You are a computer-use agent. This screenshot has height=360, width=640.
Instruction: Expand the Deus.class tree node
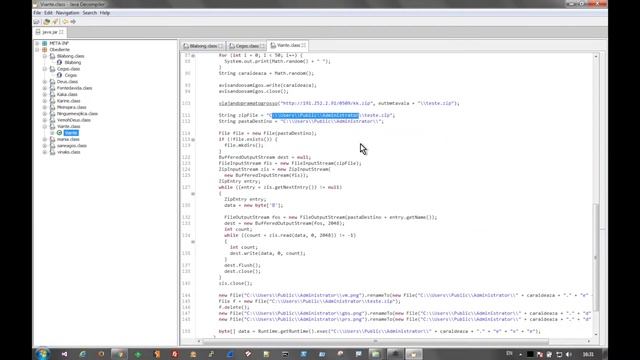[45, 82]
